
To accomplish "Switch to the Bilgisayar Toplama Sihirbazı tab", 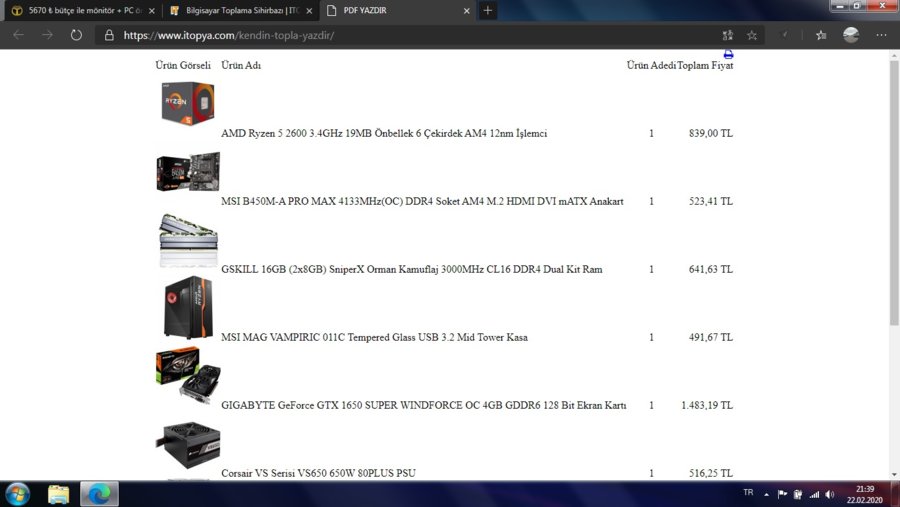I will (x=238, y=10).
